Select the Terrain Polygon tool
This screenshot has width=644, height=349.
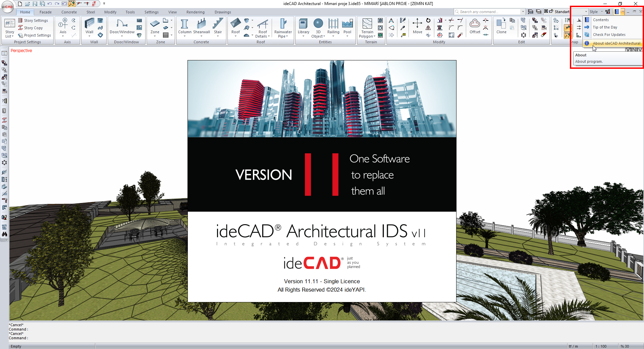coord(367,28)
